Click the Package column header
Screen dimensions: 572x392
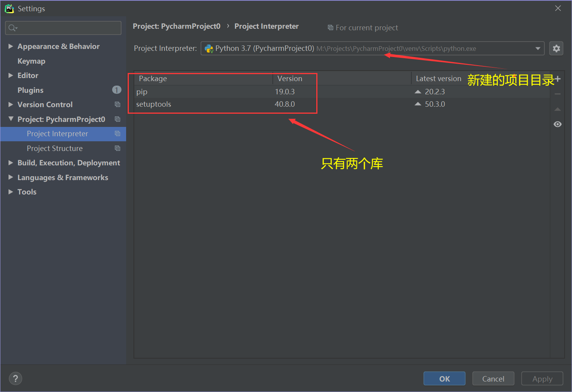point(203,78)
